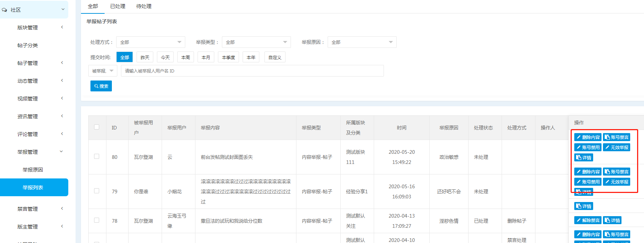The image size is (644, 243).
Task: Click 账号禁言 for report ID 80
Action: click(x=616, y=137)
